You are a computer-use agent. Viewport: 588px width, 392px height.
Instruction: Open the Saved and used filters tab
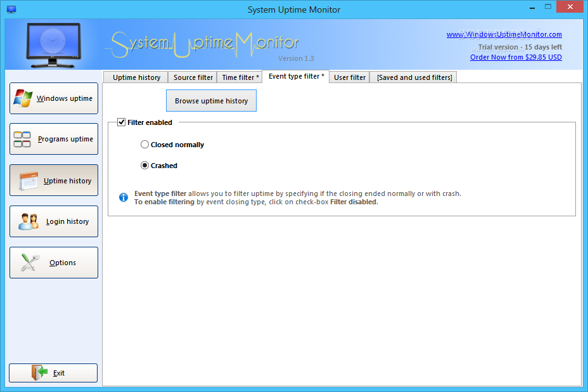tap(414, 77)
